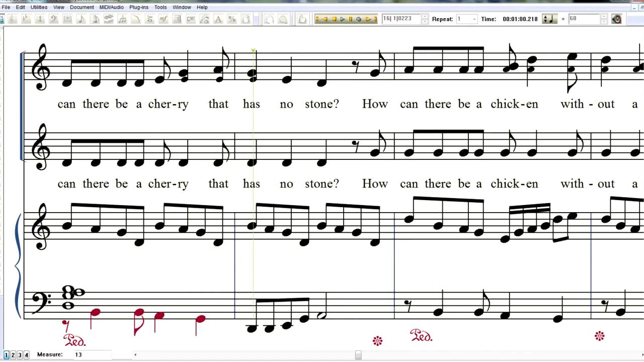This screenshot has height=362, width=644.
Task: Click the rewind playback button
Action: [x=325, y=19]
